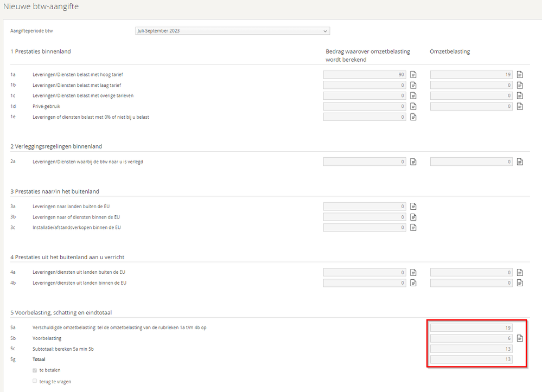Open details icon for 4b omzetbelasting
542x392 pixels.
tap(520, 283)
